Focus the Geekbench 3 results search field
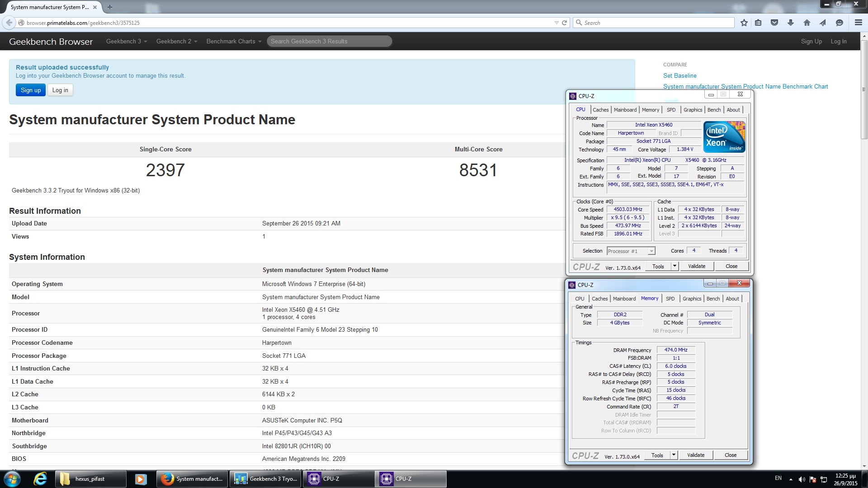Screen dimensions: 868x488 pyautogui.click(x=329, y=41)
